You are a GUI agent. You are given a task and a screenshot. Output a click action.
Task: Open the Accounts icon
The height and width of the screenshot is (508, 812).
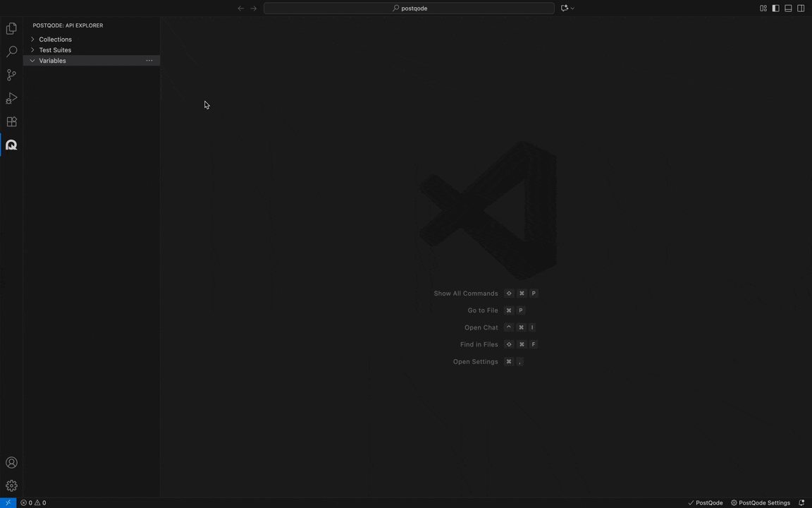(11, 463)
